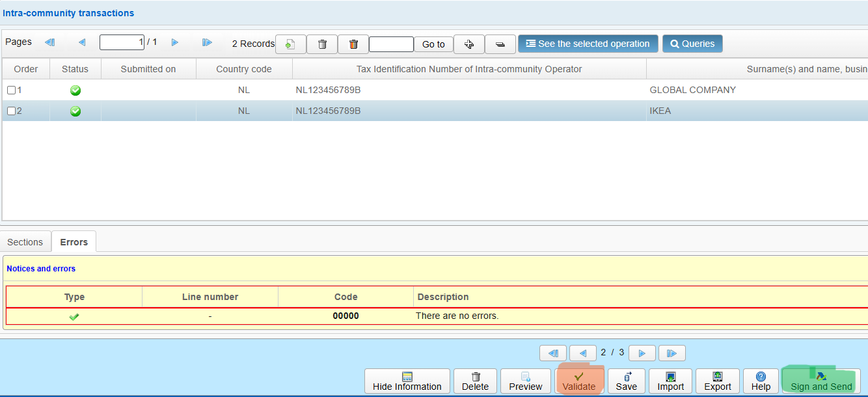Select the Errors tab
Screen dimensions: 868x397
tap(74, 242)
